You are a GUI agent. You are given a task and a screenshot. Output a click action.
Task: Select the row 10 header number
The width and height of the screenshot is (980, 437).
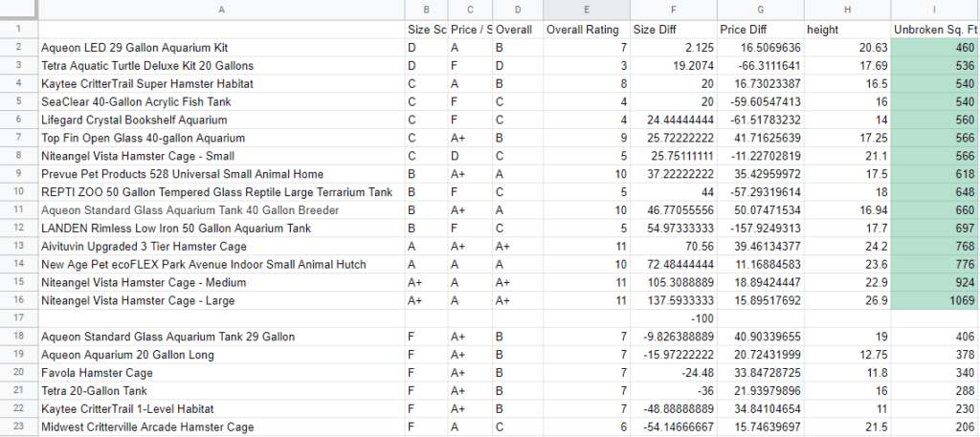coord(18,192)
